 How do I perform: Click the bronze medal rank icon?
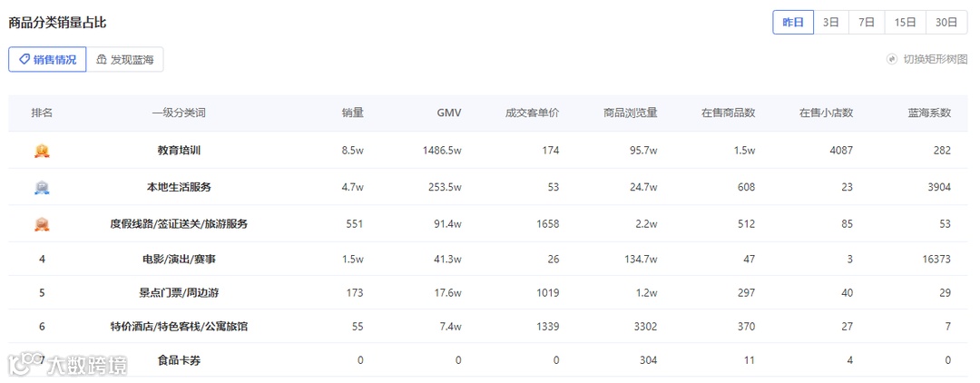tap(42, 224)
